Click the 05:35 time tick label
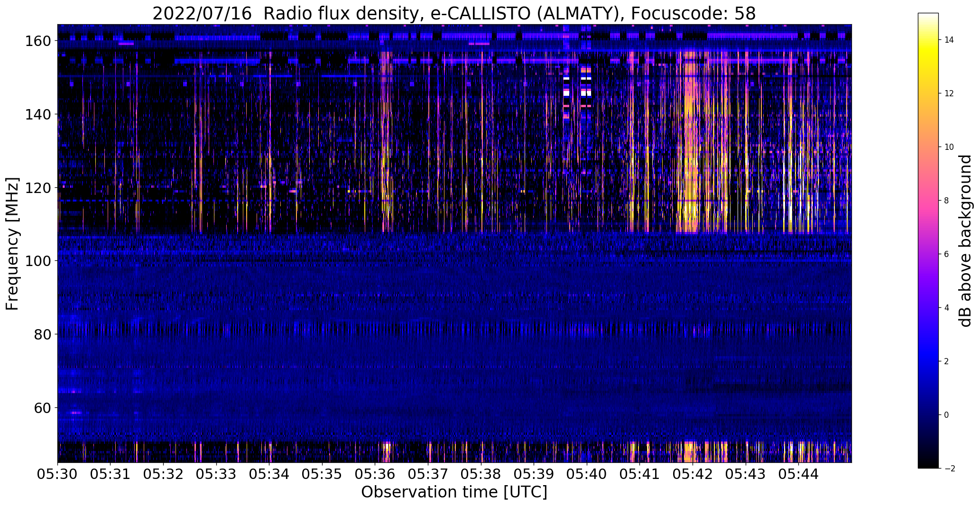Screen dimensions: 980x506 (322, 474)
